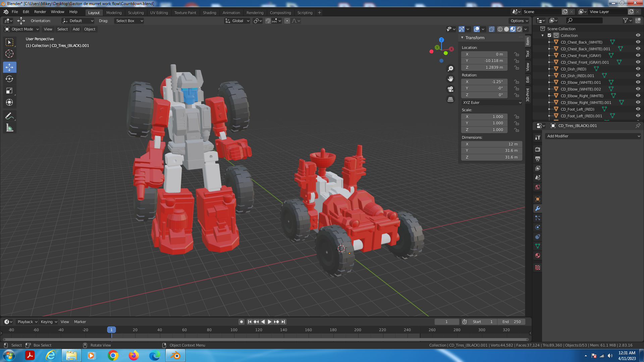This screenshot has width=644, height=362.
Task: Open Global transform orientation dropdown
Action: pos(237,21)
